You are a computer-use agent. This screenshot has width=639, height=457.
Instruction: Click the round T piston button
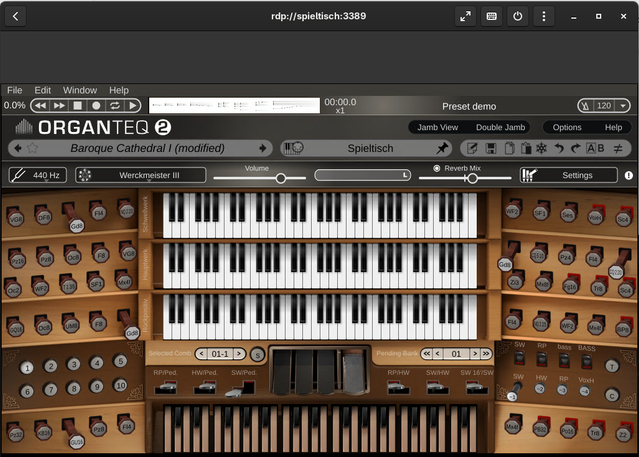(612, 366)
